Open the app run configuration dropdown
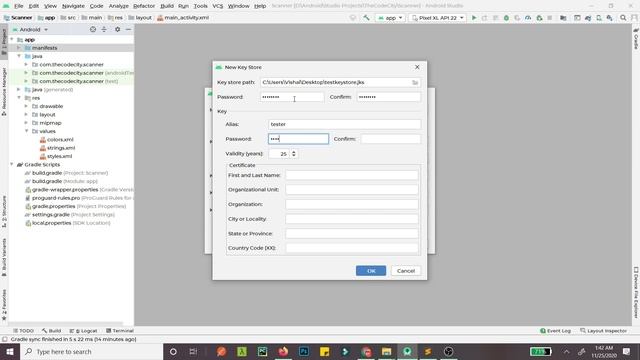 (390, 18)
